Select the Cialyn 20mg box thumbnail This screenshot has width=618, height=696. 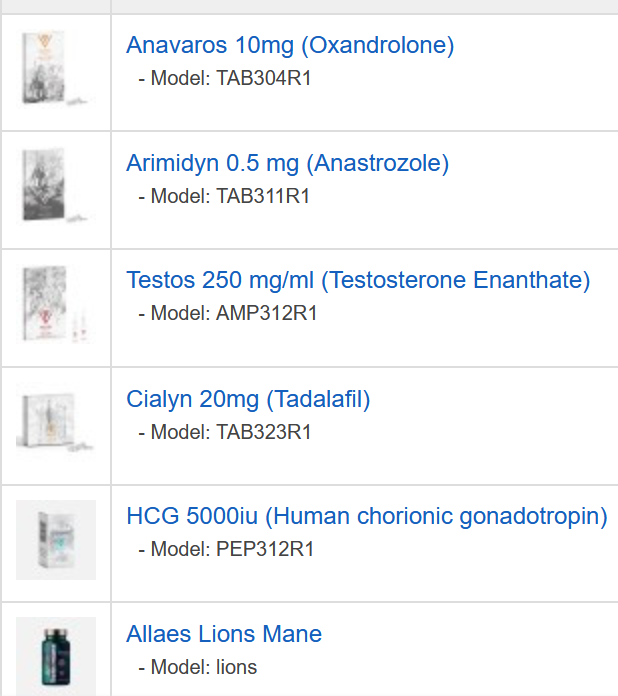point(56,422)
